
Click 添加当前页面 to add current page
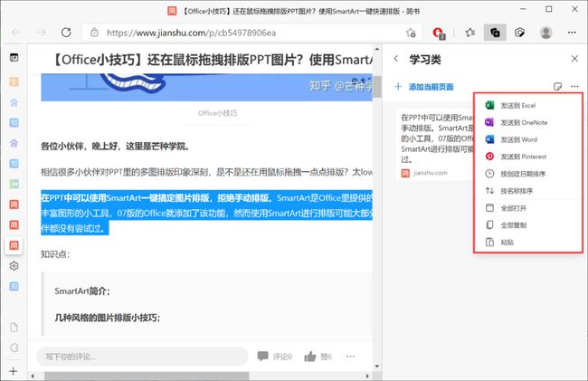[x=424, y=87]
